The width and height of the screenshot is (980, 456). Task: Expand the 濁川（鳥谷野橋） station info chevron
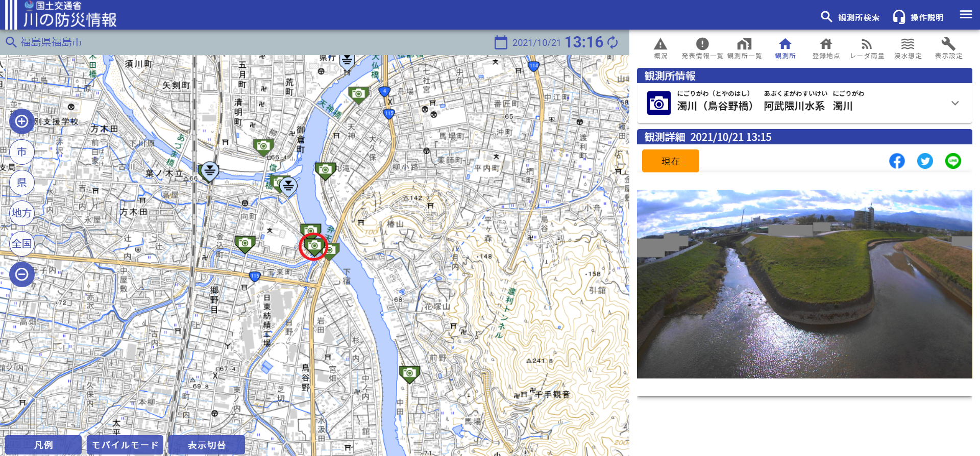(955, 103)
